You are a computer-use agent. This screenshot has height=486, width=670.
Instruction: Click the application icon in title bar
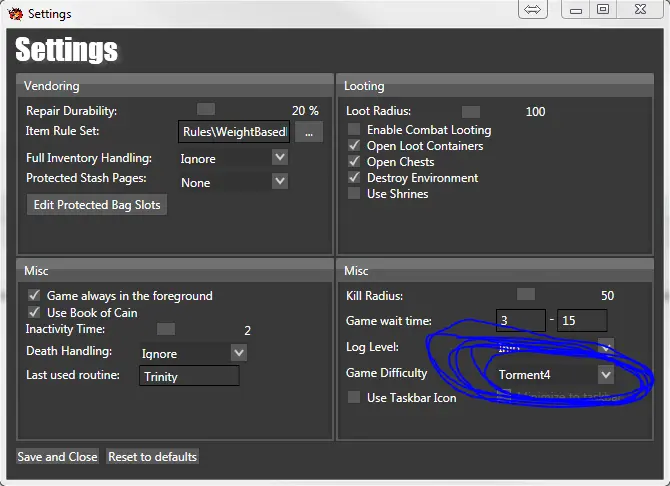(x=14, y=14)
